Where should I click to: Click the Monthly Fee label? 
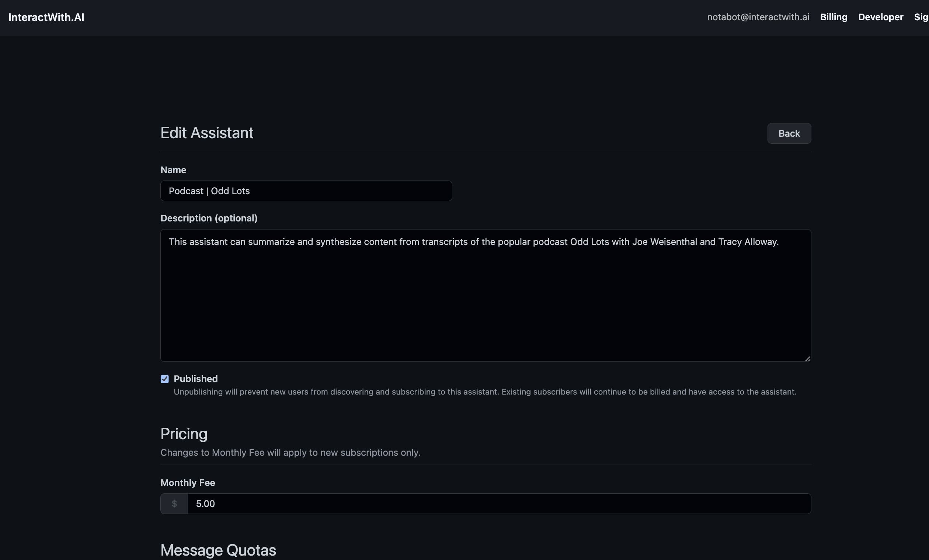(187, 483)
